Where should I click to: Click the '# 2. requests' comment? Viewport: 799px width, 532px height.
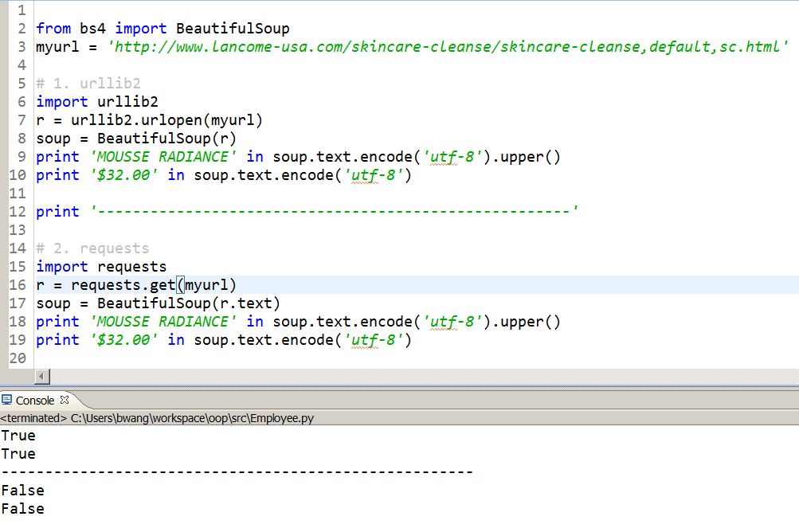coord(92,248)
